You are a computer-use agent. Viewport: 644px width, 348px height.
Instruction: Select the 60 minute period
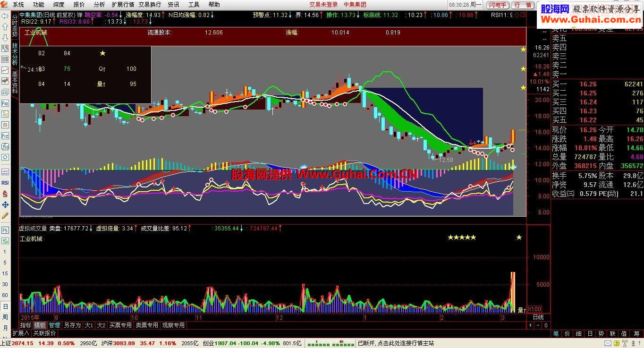(x=5, y=295)
